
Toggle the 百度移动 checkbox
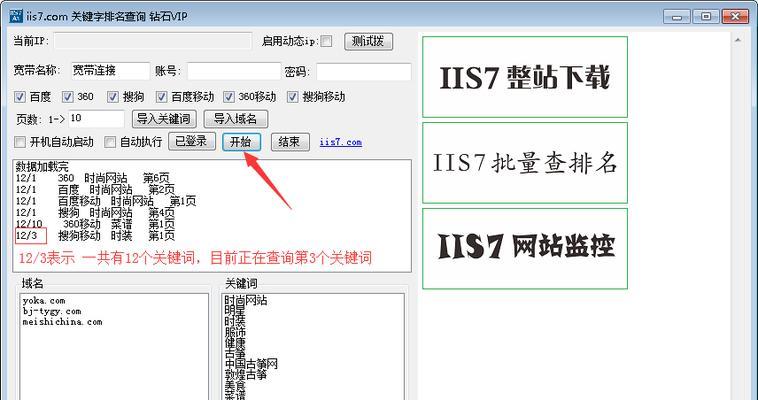[162, 97]
